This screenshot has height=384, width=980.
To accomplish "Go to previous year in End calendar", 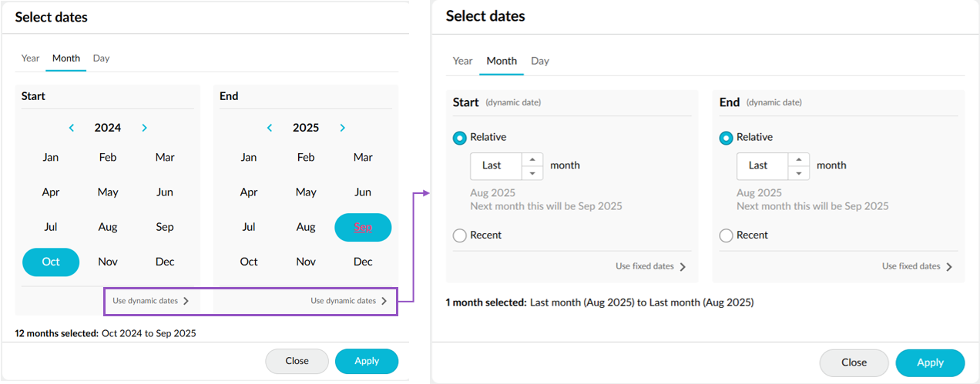I will pyautogui.click(x=270, y=128).
